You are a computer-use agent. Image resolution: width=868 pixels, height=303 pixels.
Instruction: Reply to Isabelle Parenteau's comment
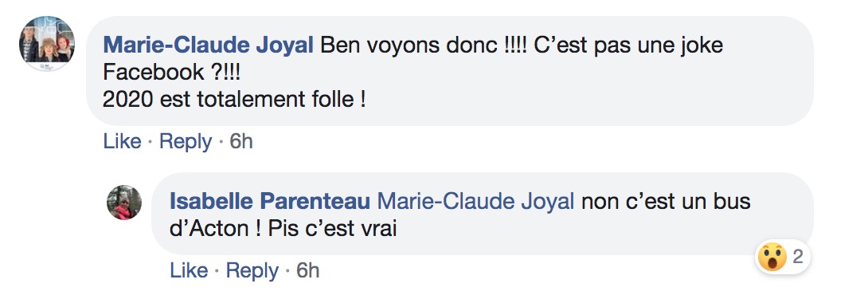coord(252,271)
